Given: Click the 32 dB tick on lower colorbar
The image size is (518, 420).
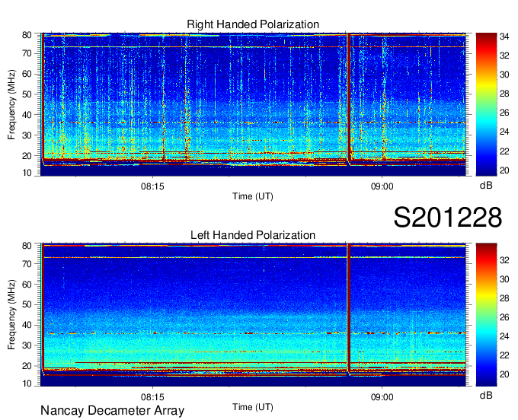Looking at the screenshot, I should [x=504, y=260].
